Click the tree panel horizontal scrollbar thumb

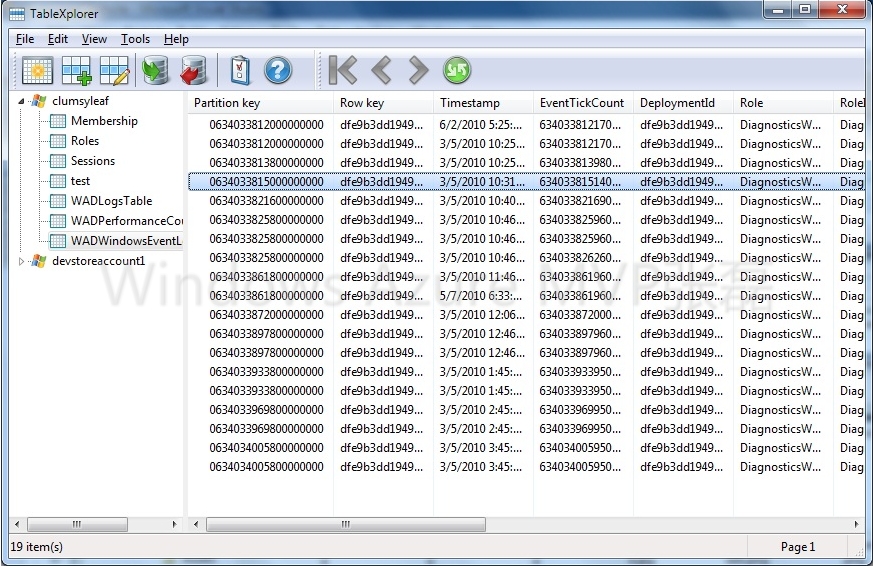77,524
